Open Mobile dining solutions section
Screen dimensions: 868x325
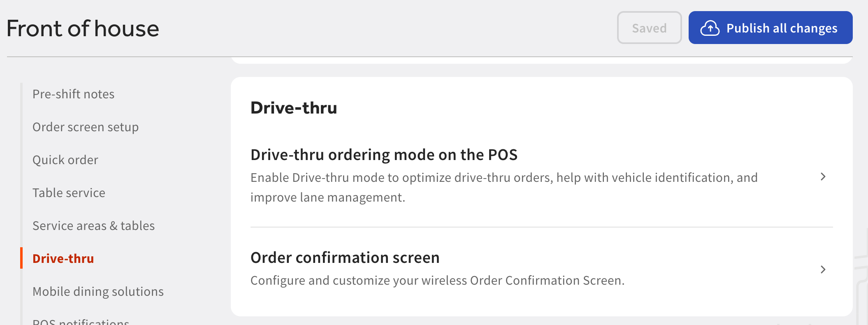(x=98, y=291)
